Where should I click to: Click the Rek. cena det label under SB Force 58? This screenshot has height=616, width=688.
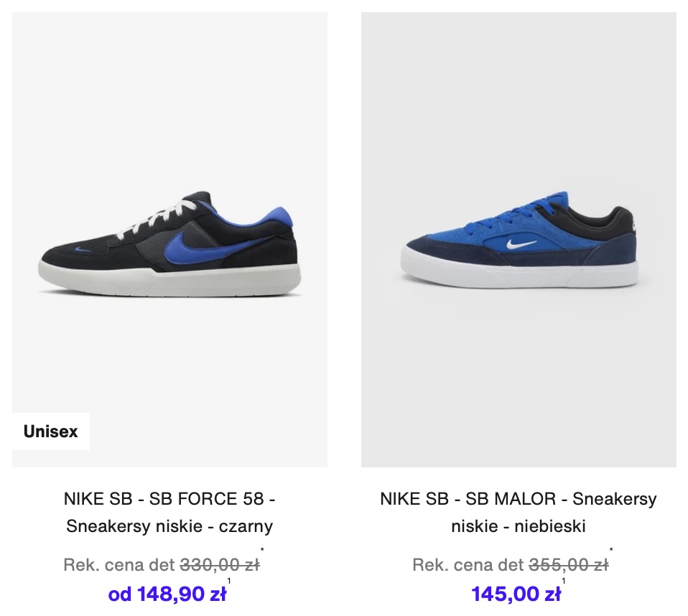[x=119, y=564]
